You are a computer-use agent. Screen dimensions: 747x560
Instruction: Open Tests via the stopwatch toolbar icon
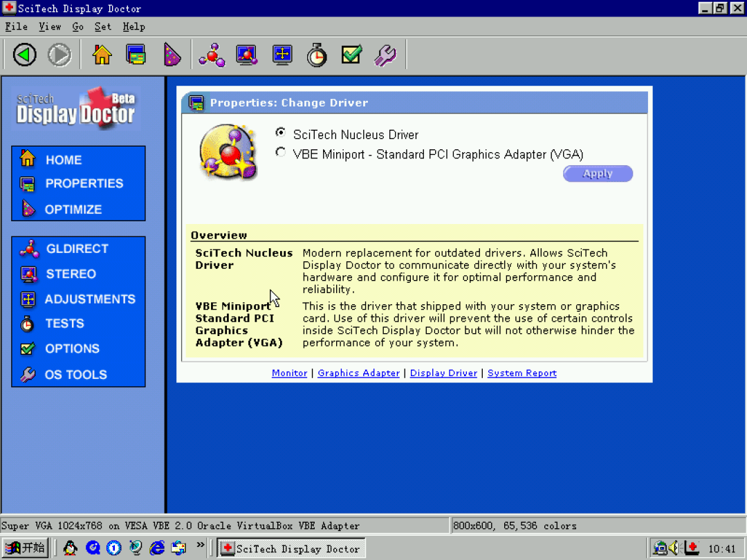pyautogui.click(x=317, y=55)
